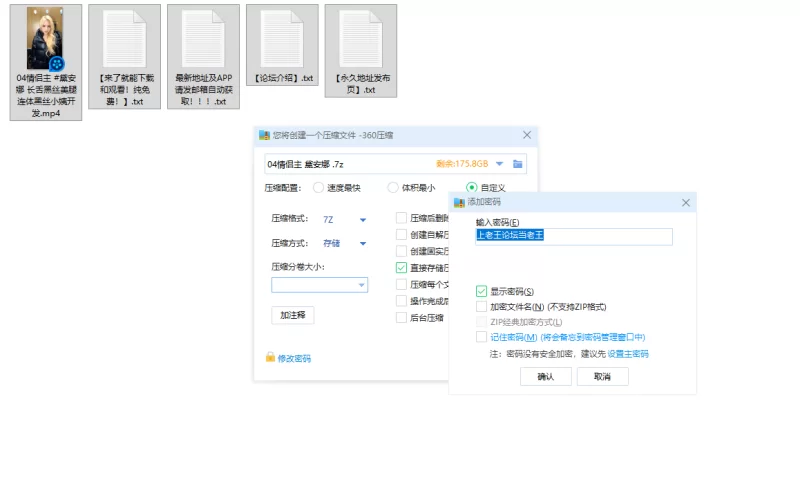Choose the 速度最快 radio option
The image size is (800, 491).
[319, 187]
